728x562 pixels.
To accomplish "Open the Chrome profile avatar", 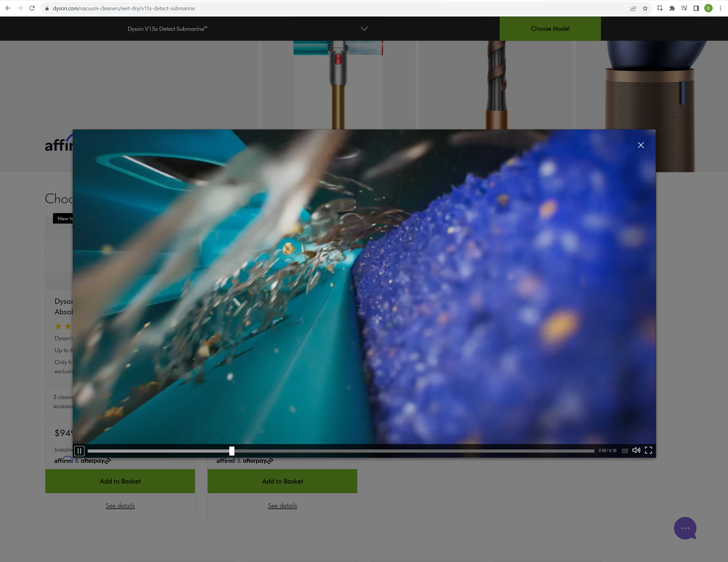I will click(708, 8).
